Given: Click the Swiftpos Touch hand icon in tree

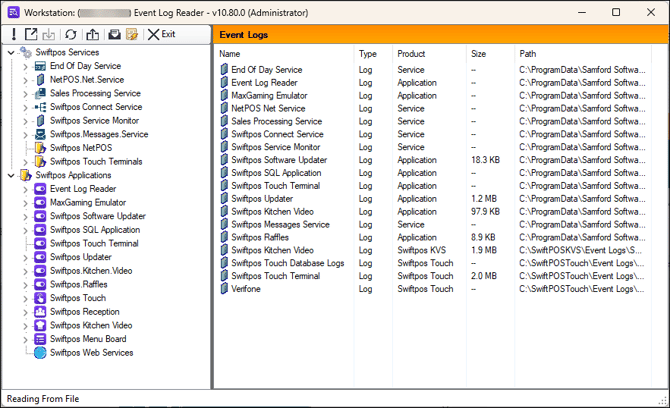Looking at the screenshot, I should [x=40, y=298].
